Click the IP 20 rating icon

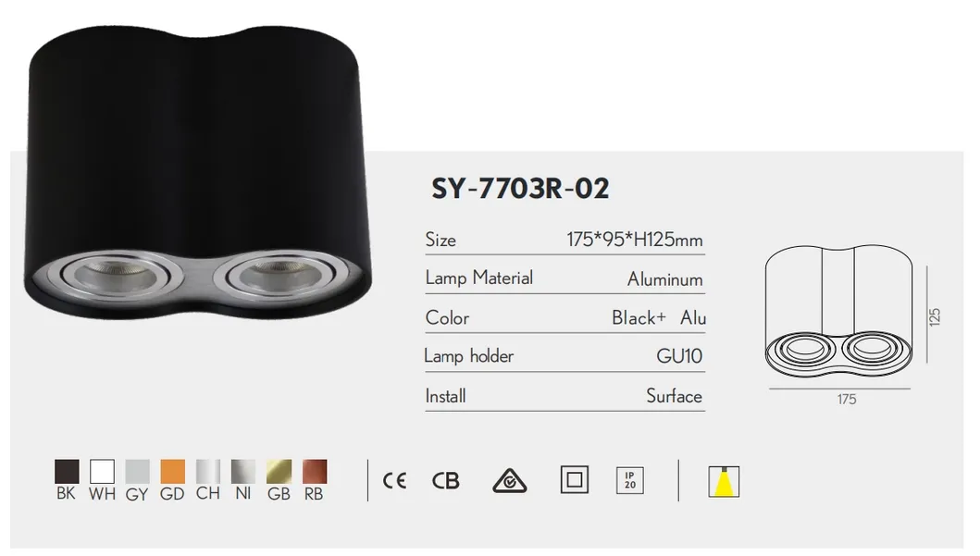click(630, 480)
